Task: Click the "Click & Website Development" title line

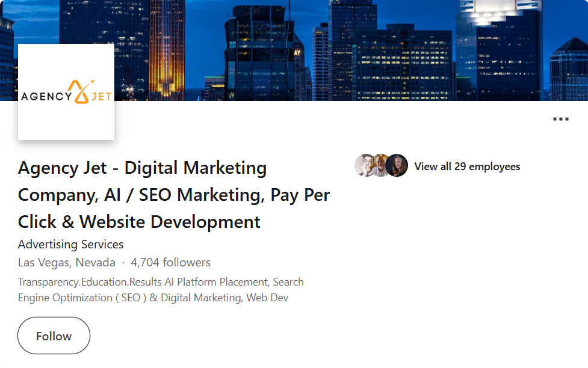Action: 139,222
